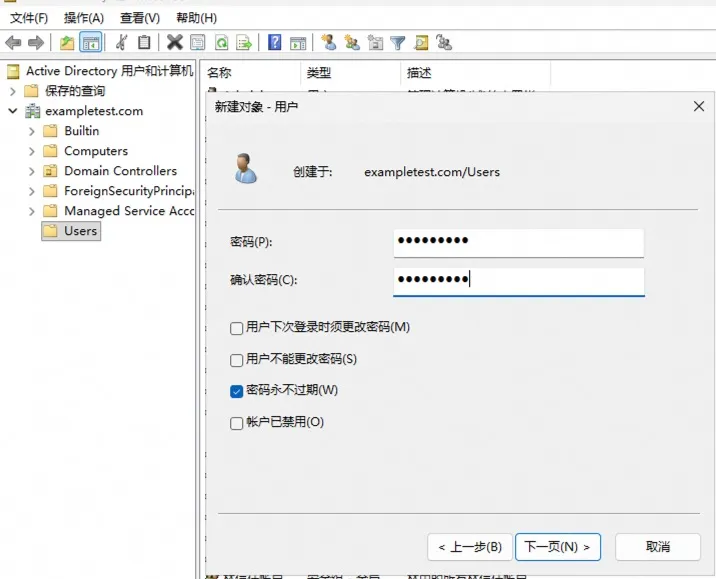The image size is (716, 579).
Task: Click the 上一步(B) back button
Action: click(x=470, y=547)
